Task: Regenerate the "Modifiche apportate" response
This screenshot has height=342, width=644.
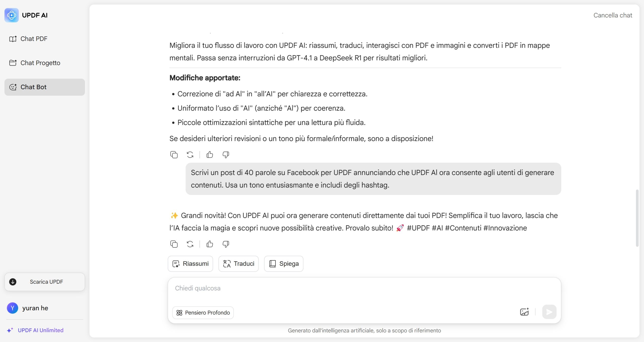Action: click(190, 154)
